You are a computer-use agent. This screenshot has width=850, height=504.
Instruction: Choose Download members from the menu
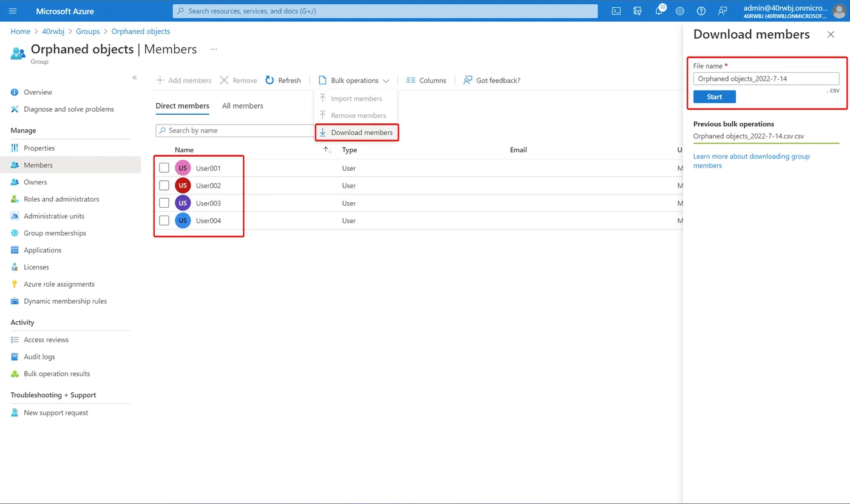[356, 132]
